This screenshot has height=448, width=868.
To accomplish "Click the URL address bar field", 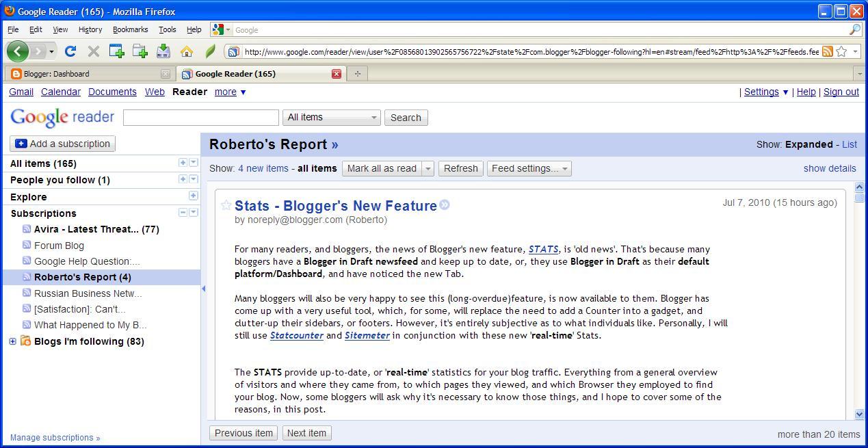I will [x=531, y=51].
